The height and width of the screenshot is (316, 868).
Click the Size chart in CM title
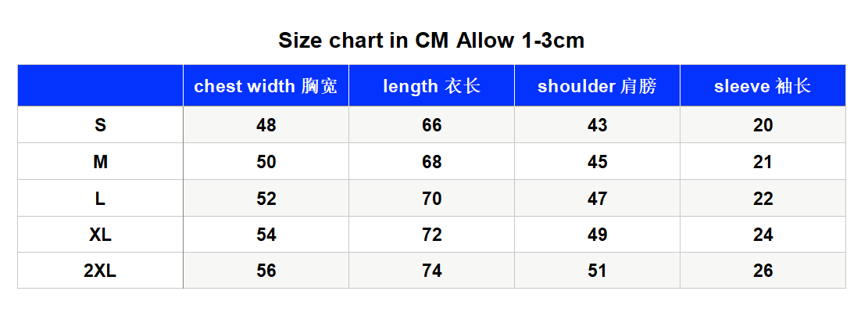[431, 41]
